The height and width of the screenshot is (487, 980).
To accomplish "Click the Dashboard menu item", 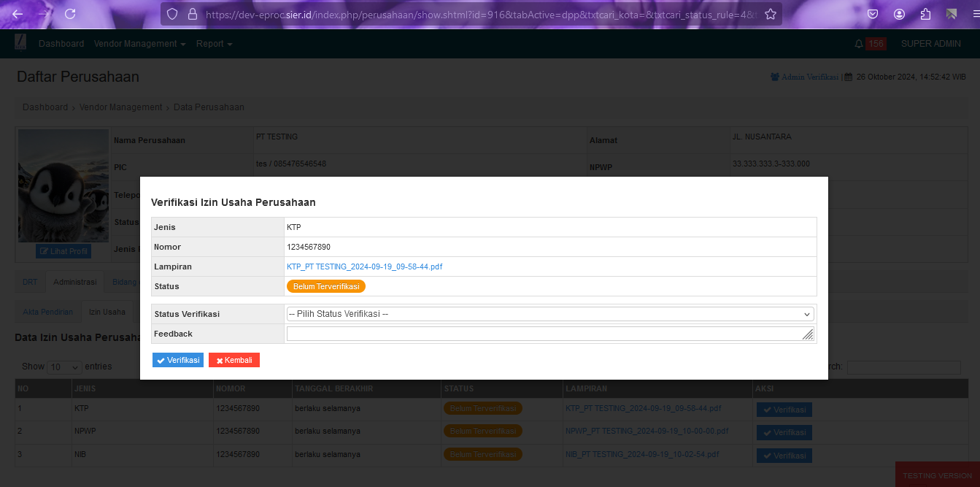I will click(x=61, y=44).
